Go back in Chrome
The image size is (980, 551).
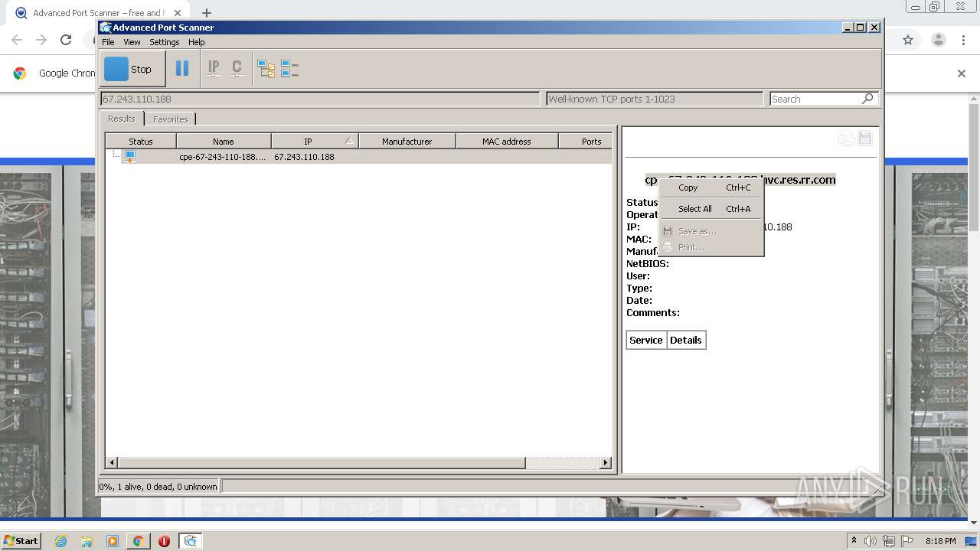[x=17, y=40]
